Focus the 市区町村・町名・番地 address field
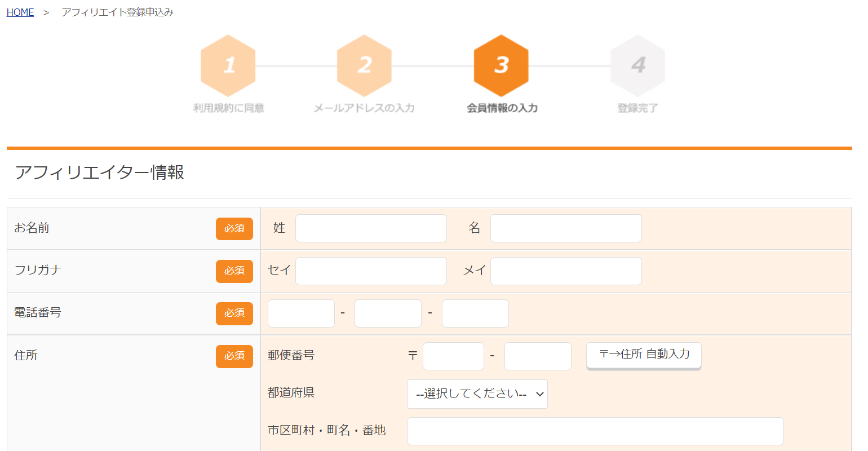 pos(595,431)
